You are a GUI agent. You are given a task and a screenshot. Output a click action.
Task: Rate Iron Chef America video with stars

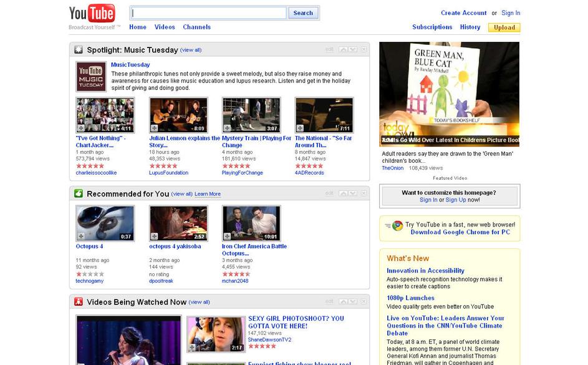(236, 274)
